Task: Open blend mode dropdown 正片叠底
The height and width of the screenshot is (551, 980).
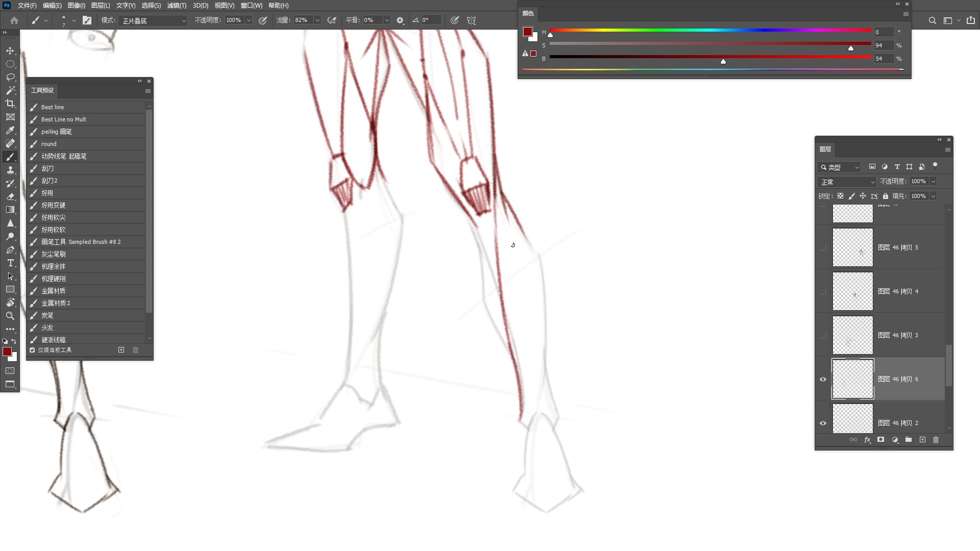Action: point(154,20)
